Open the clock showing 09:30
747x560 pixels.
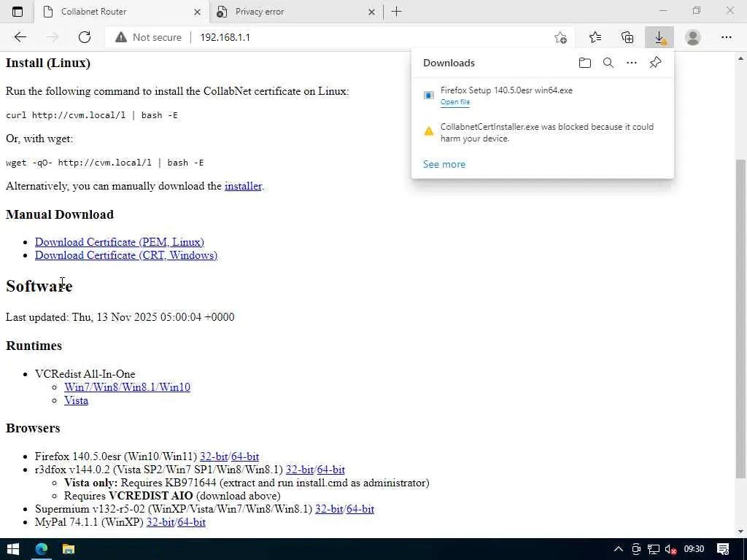point(694,549)
